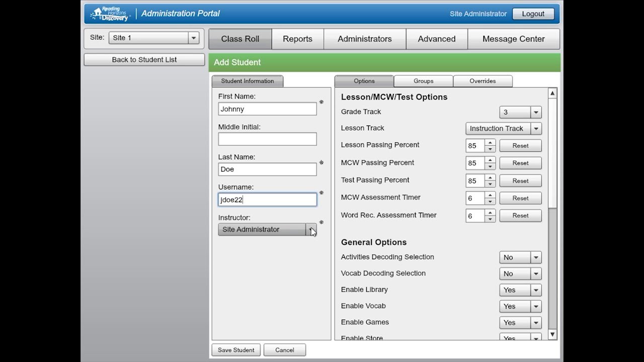This screenshot has width=644, height=362.
Task: Click the Logout button
Action: pos(533,14)
